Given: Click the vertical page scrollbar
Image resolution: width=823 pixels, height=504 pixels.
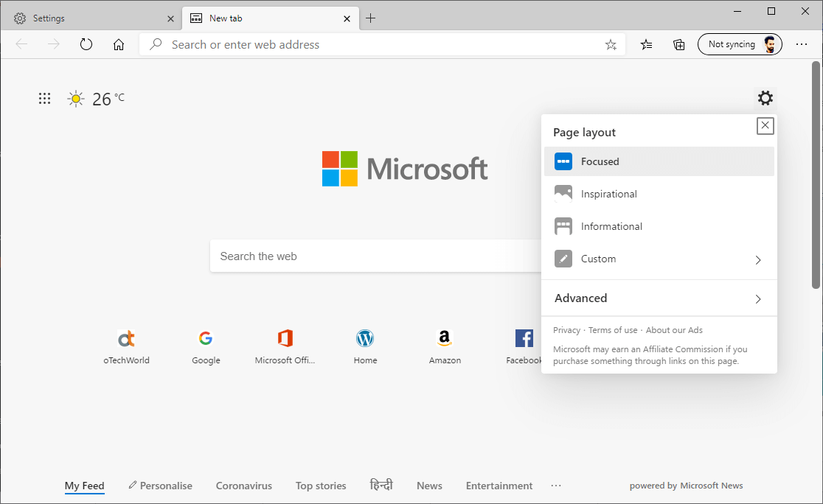Looking at the screenshot, I should point(816,175).
